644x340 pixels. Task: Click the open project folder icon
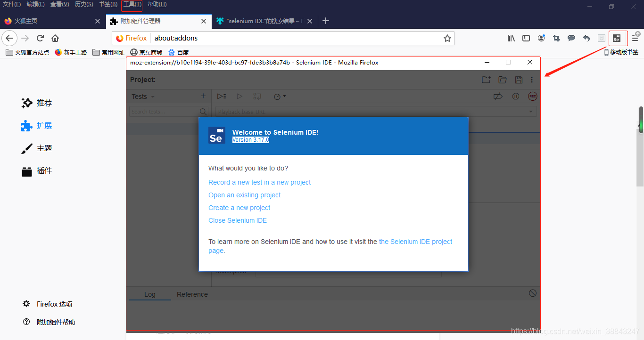(x=503, y=80)
